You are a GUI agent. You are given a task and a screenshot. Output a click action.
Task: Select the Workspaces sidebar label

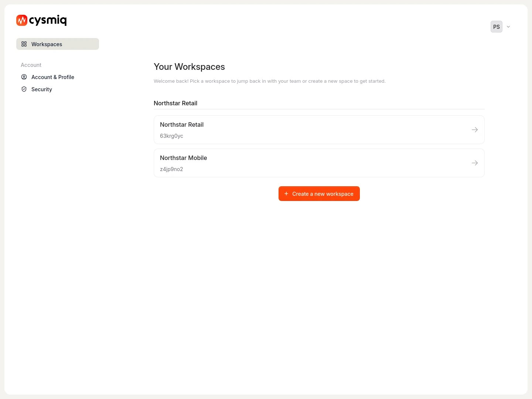(47, 44)
